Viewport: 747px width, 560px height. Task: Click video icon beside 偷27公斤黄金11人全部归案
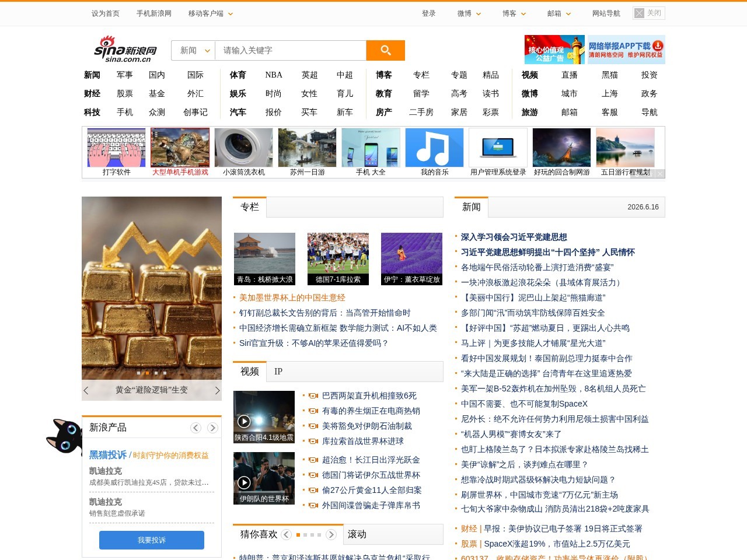coord(313,490)
